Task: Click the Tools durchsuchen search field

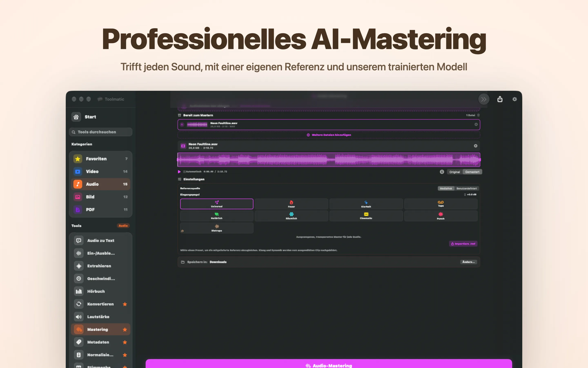Action: (x=101, y=132)
